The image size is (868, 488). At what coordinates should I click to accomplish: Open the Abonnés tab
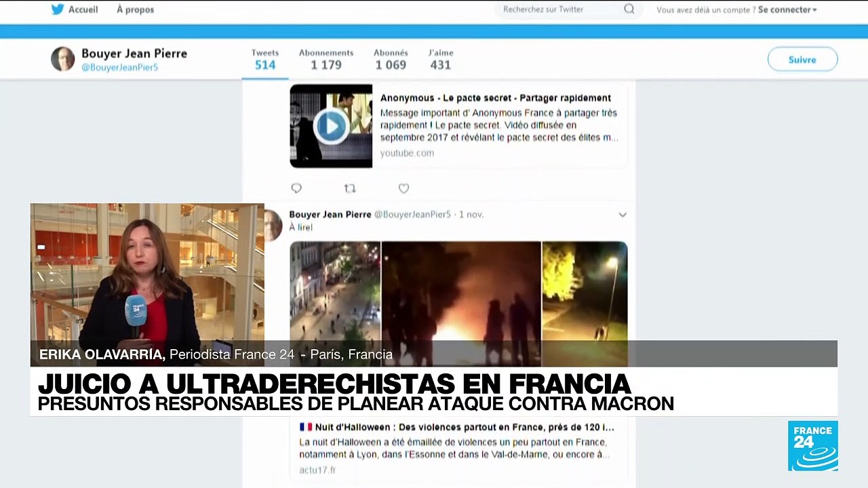(391, 60)
